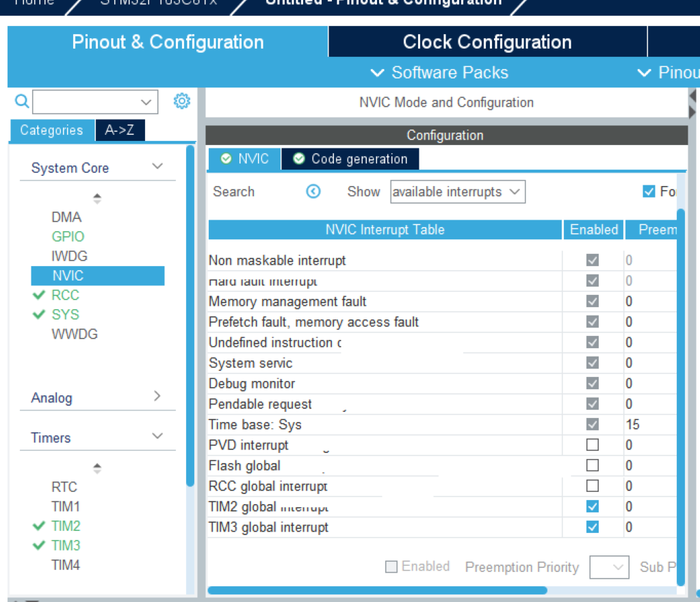Toggle the bottom Enabled checkbox
The image size is (700, 602).
(x=391, y=566)
